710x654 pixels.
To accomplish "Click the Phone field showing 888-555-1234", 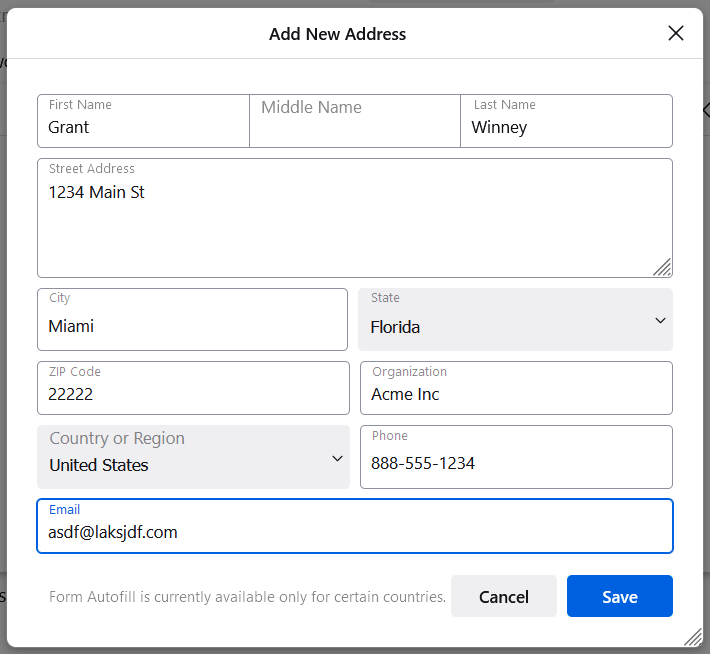I will pos(516,457).
